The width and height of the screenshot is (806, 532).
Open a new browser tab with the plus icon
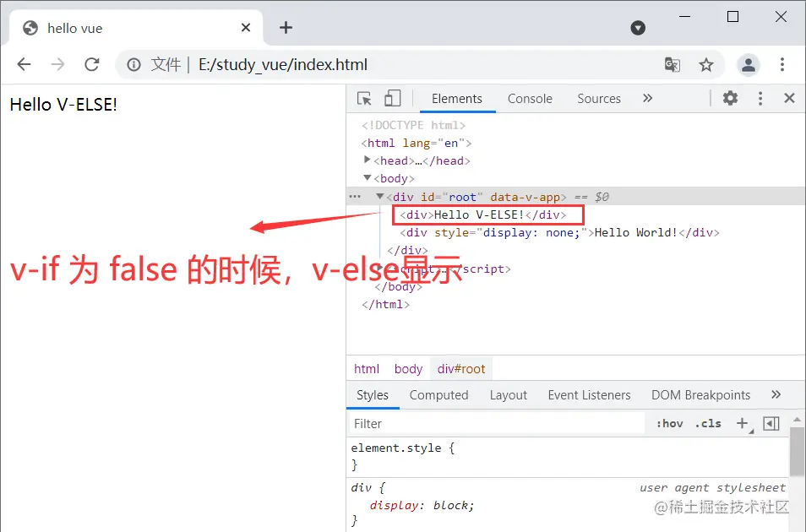pos(286,27)
